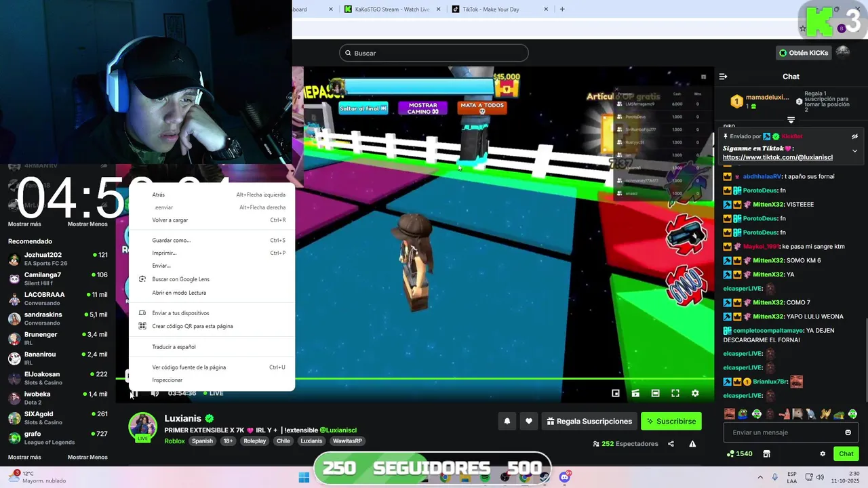
Task: Mute the stream volume icon
Action: coord(155,393)
